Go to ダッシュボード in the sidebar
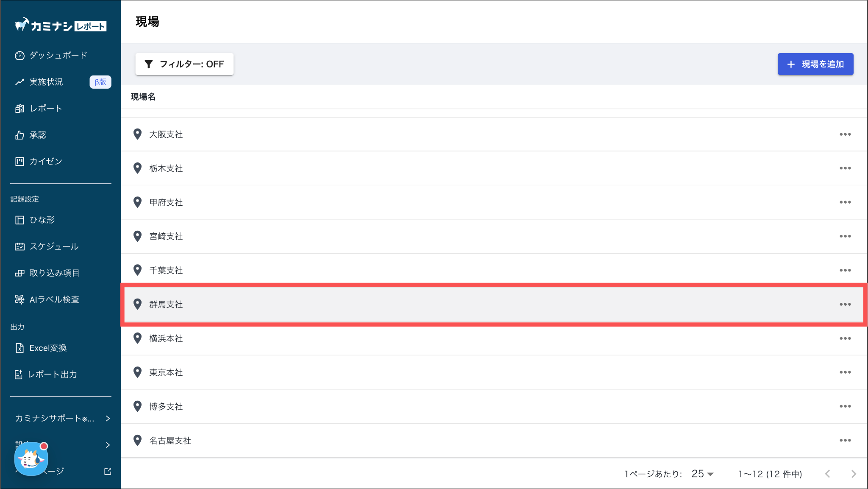The height and width of the screenshot is (489, 868). coord(58,56)
